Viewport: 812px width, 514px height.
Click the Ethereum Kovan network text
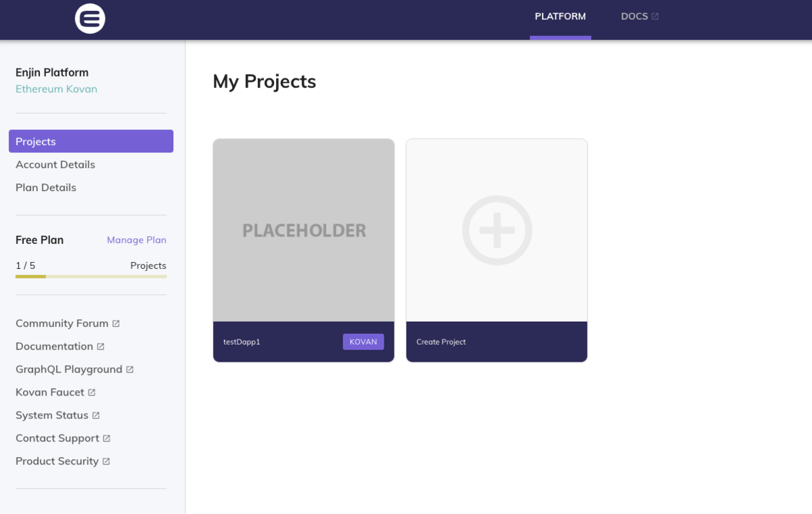tap(56, 89)
